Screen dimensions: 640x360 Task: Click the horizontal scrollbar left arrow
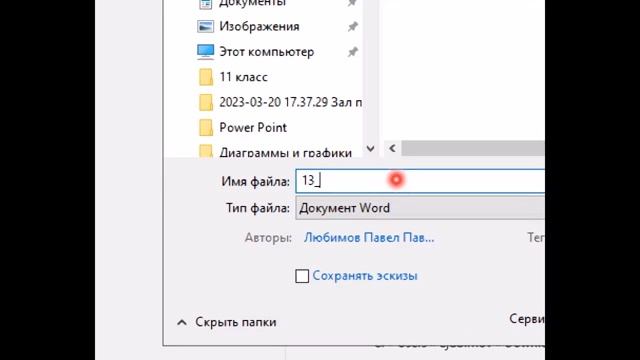click(x=392, y=148)
